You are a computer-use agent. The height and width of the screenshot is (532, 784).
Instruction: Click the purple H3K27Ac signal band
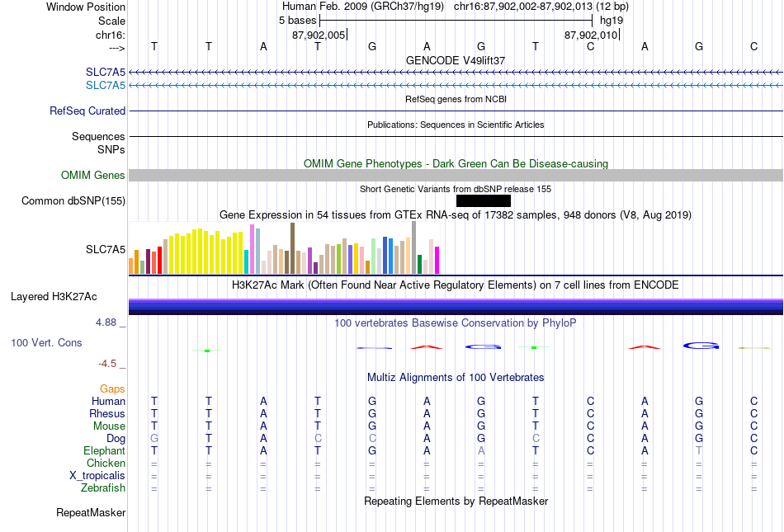pyautogui.click(x=456, y=307)
